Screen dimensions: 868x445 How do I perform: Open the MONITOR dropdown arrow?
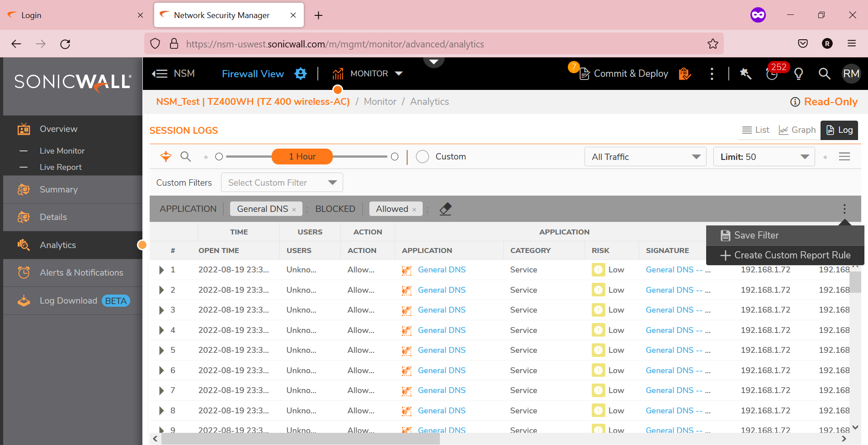pos(399,74)
